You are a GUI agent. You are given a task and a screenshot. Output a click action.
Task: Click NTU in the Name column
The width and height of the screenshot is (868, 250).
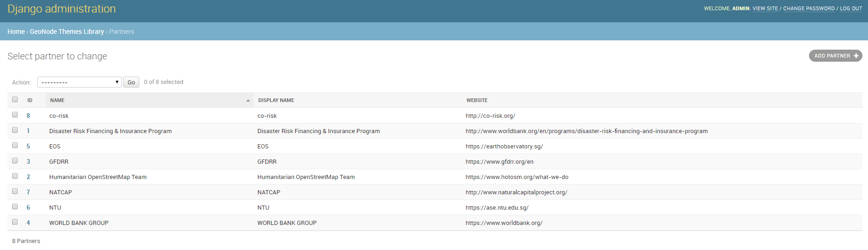(x=55, y=207)
